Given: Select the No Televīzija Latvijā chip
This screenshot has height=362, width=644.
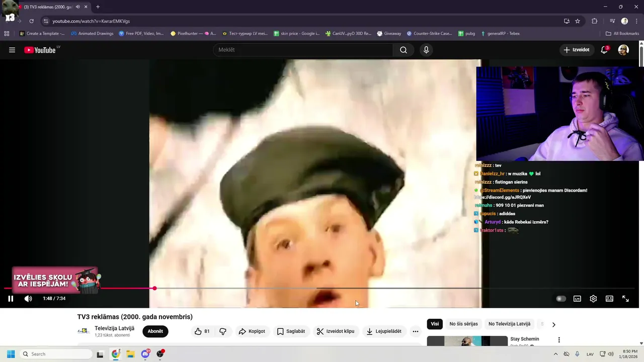Looking at the screenshot, I should 509,324.
